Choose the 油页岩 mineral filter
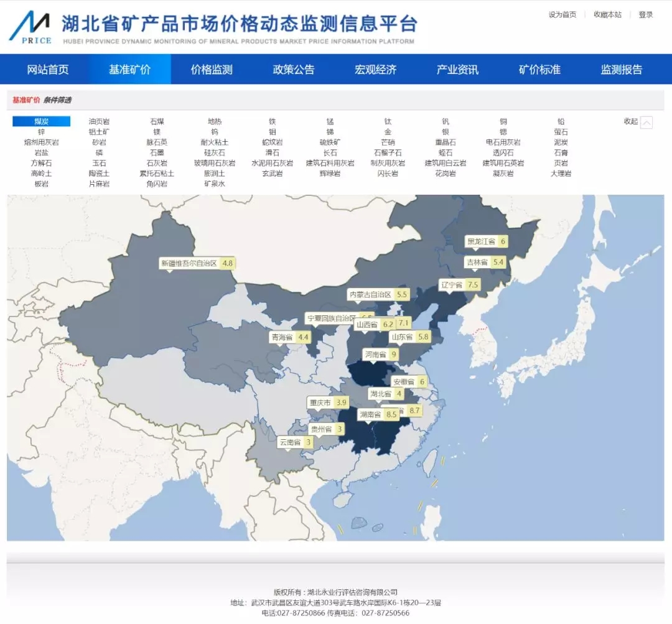The height and width of the screenshot is (624, 672). coord(99,122)
